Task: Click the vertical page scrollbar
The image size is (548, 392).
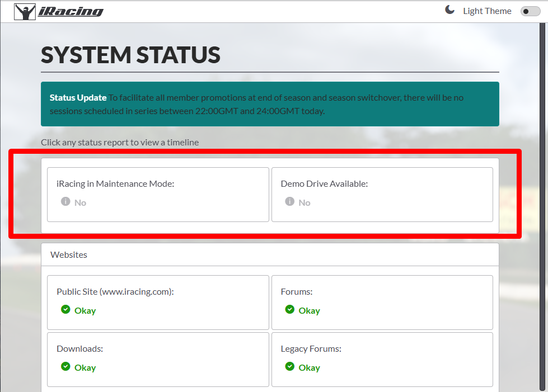Action: [x=542, y=207]
